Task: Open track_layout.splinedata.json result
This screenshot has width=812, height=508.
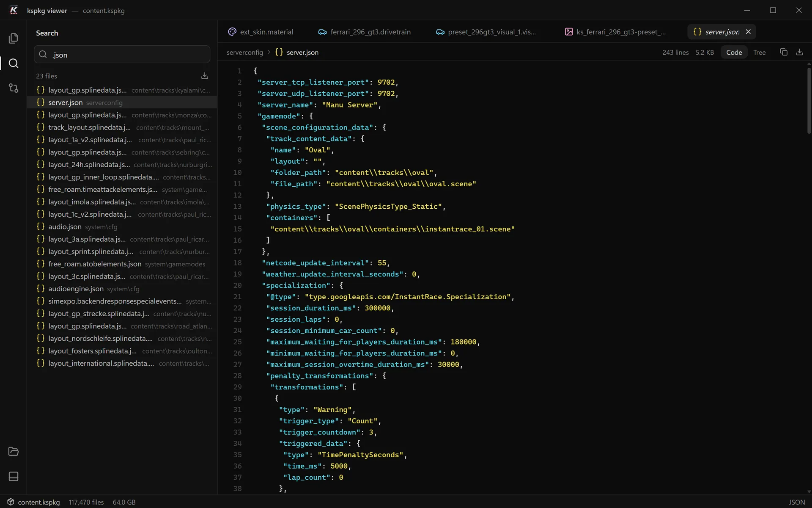Action: [122, 127]
